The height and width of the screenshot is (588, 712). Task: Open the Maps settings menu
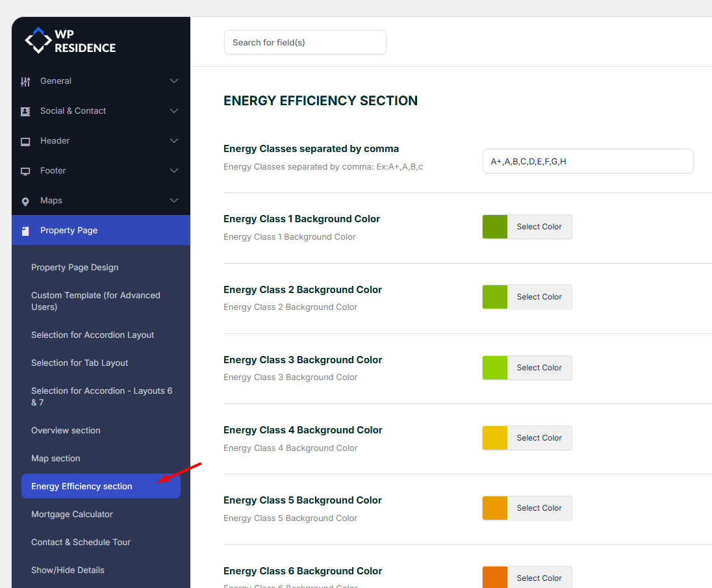point(101,200)
